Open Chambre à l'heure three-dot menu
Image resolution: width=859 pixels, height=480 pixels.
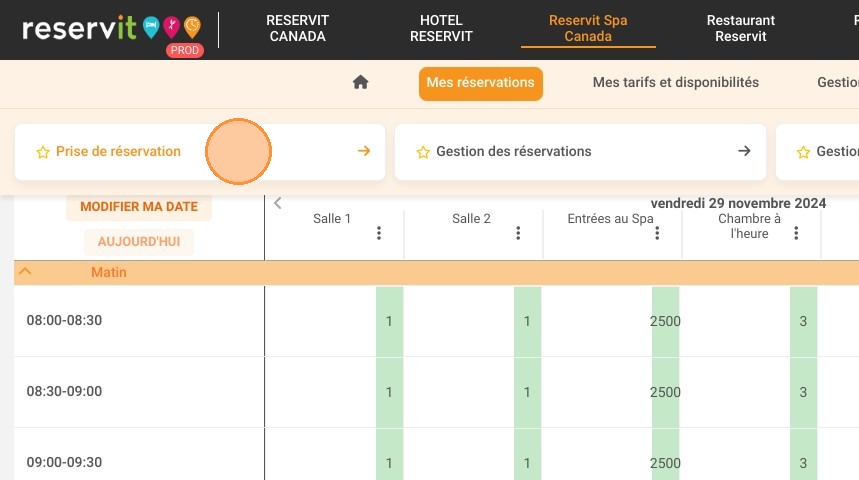(796, 233)
